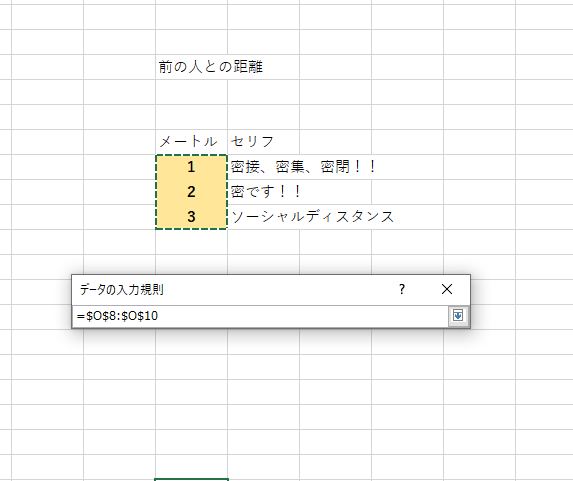Select the cell reading 密です！！

coord(263,192)
